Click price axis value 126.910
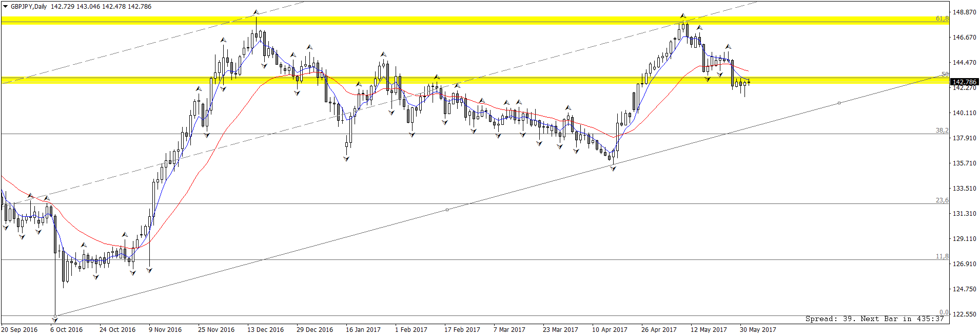The width and height of the screenshot is (980, 336). 965,264
